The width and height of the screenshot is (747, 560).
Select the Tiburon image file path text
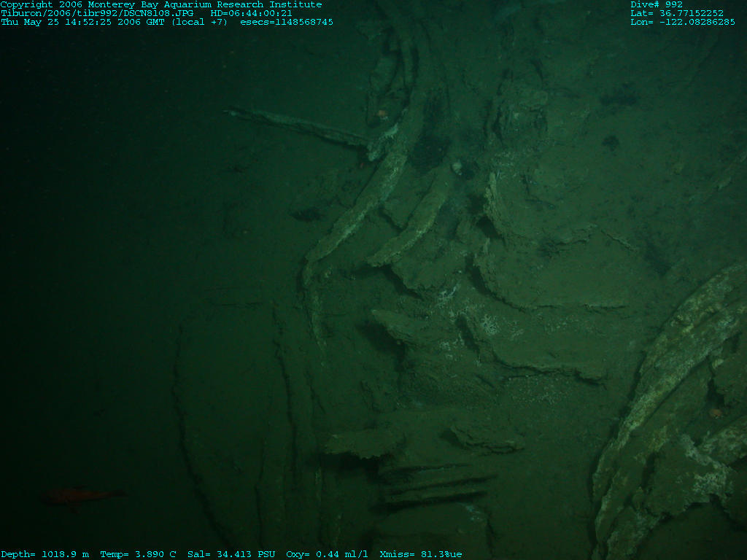[x=98, y=13]
